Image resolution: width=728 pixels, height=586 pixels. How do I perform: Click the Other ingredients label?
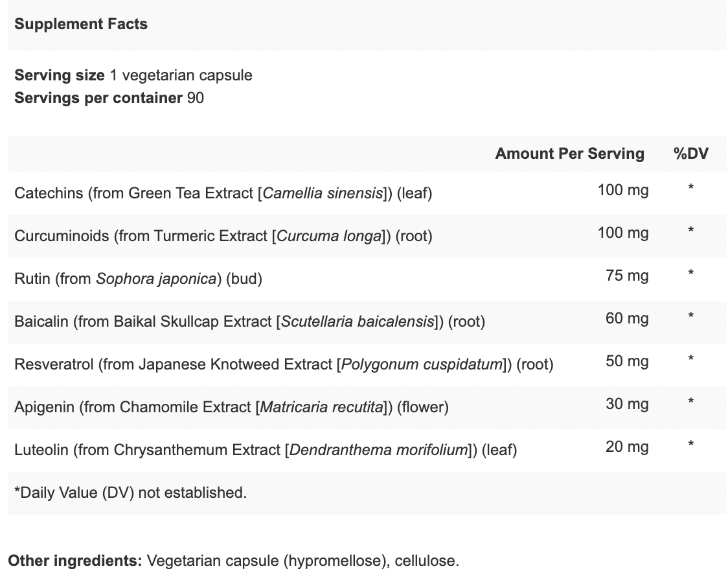(x=75, y=561)
